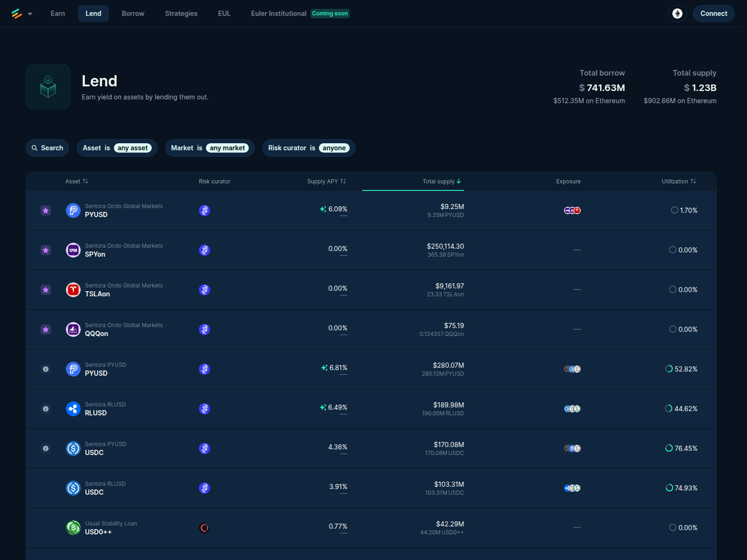The width and height of the screenshot is (747, 560).
Task: Sort by the Supply APY column
Action: coord(327,182)
